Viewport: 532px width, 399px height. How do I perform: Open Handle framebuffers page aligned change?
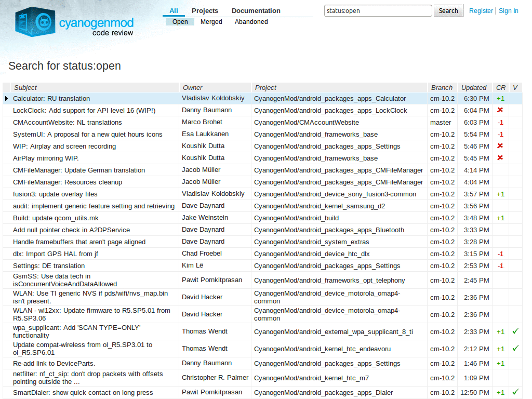(79, 242)
